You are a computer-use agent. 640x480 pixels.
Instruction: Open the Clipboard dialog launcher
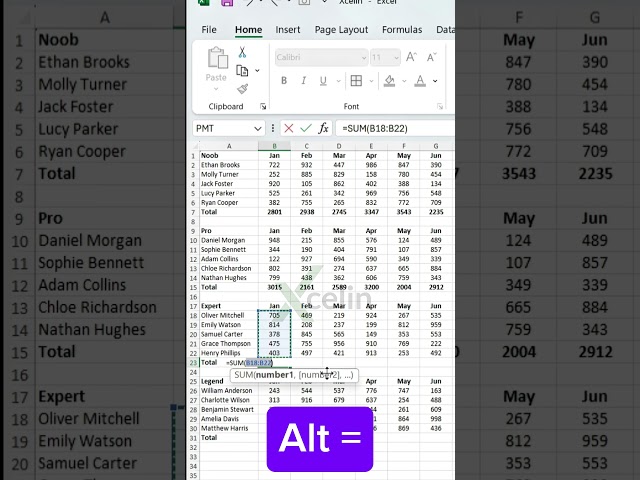[263, 107]
